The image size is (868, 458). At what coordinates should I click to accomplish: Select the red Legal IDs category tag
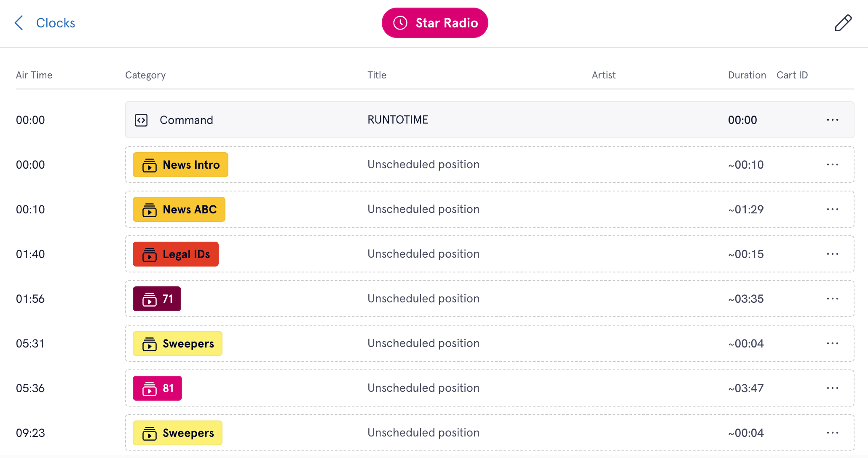[176, 254]
